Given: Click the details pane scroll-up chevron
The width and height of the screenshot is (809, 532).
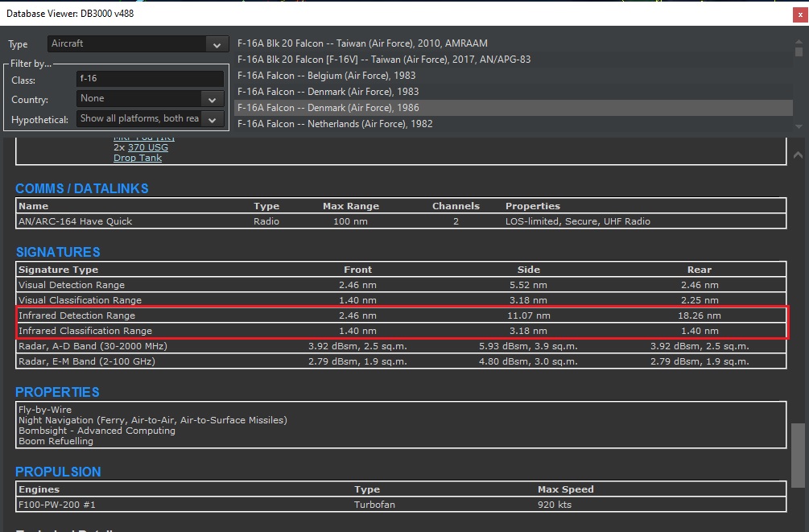Looking at the screenshot, I should 798,155.
